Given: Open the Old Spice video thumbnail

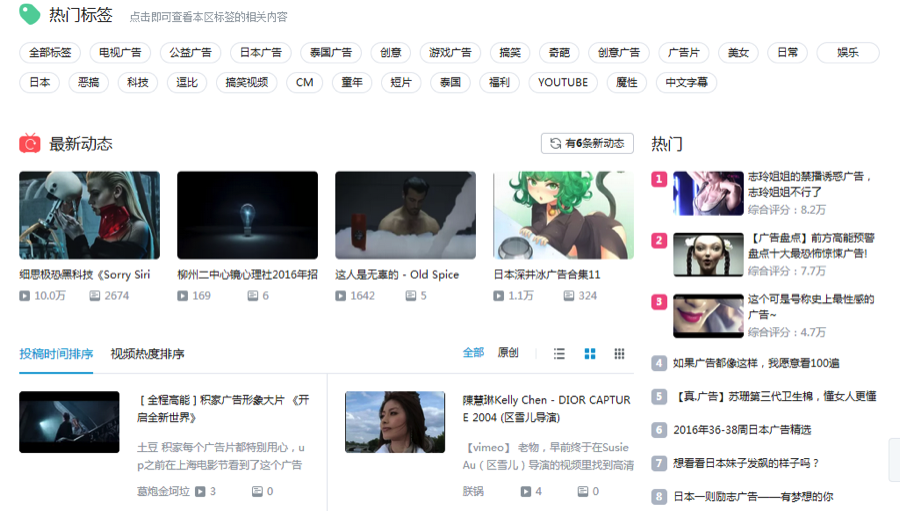Looking at the screenshot, I should (x=405, y=215).
